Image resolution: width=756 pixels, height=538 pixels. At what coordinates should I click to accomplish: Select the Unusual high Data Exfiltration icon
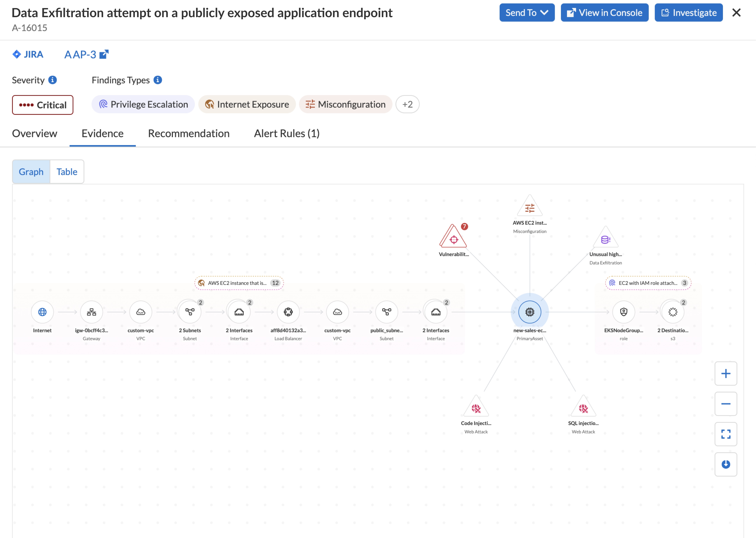[x=605, y=239]
